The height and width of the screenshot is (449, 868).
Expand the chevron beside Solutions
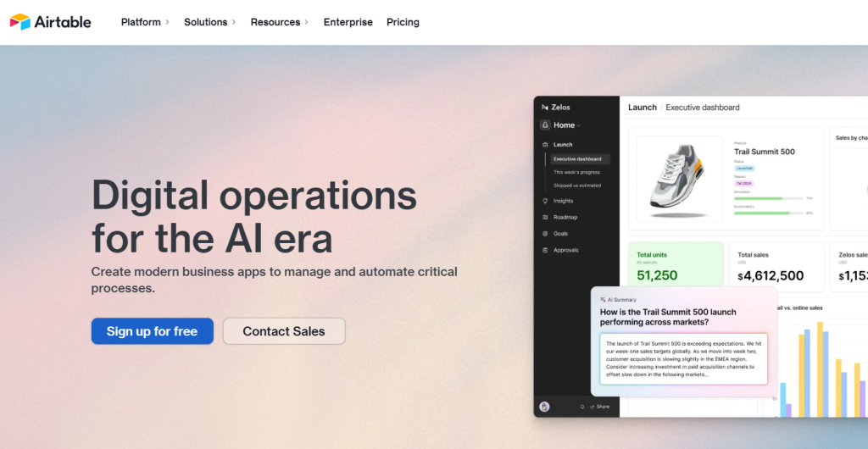234,22
